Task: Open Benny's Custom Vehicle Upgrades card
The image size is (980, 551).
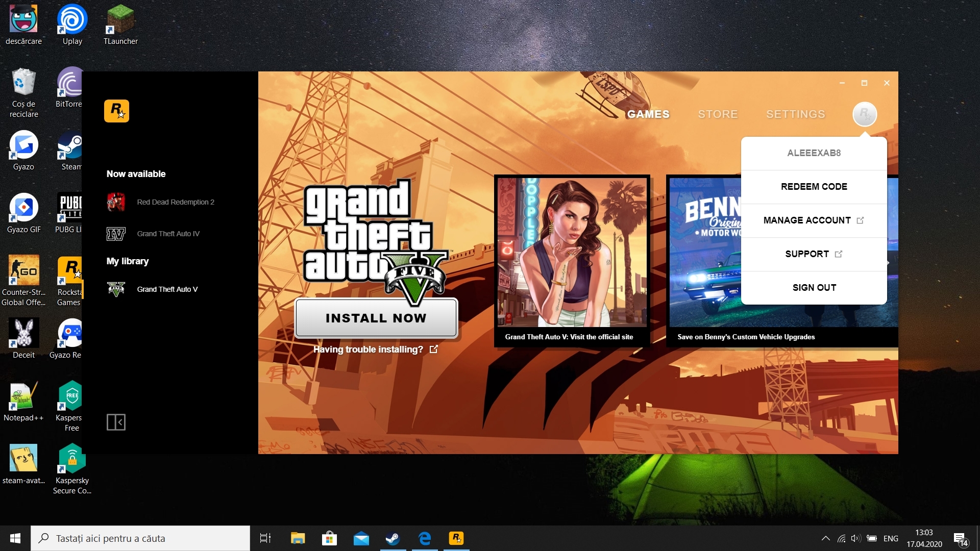Action: (704, 265)
